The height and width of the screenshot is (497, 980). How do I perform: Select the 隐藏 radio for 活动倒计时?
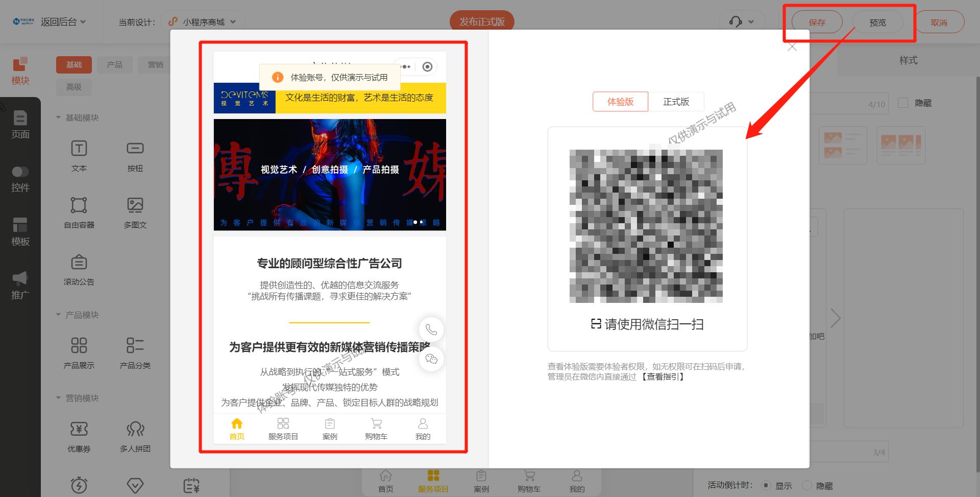[x=807, y=486]
